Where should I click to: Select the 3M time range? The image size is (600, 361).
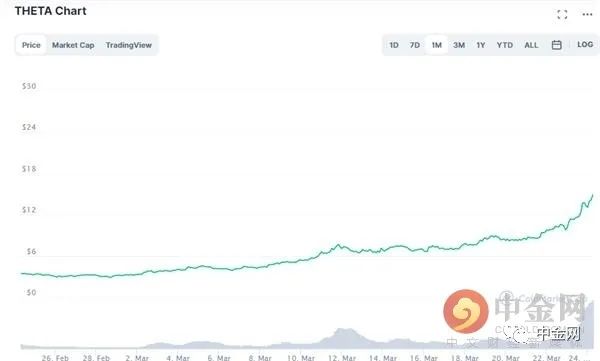[459, 45]
